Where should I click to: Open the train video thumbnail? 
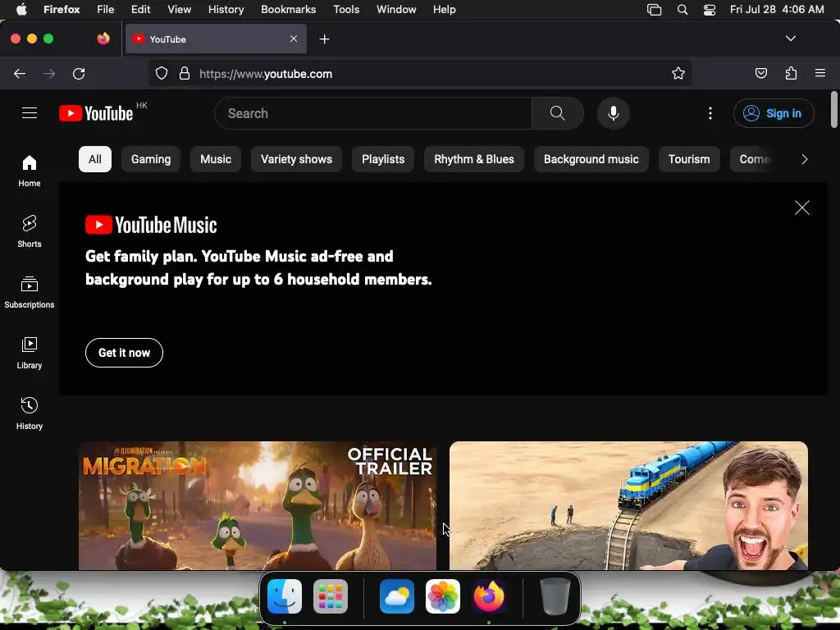(628, 505)
